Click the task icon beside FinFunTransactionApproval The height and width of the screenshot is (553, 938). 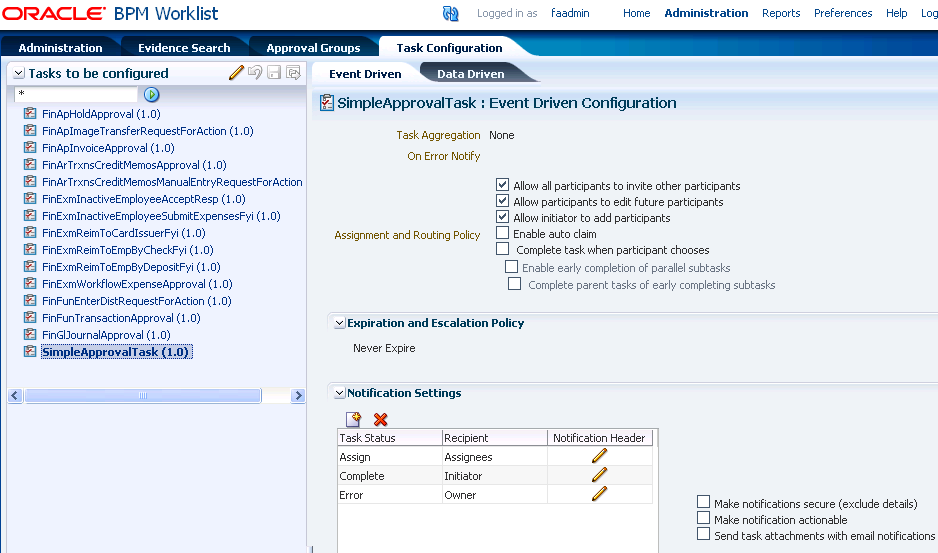coord(30,317)
